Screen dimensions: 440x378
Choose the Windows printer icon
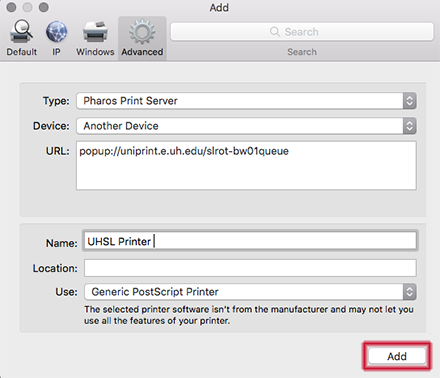(95, 32)
